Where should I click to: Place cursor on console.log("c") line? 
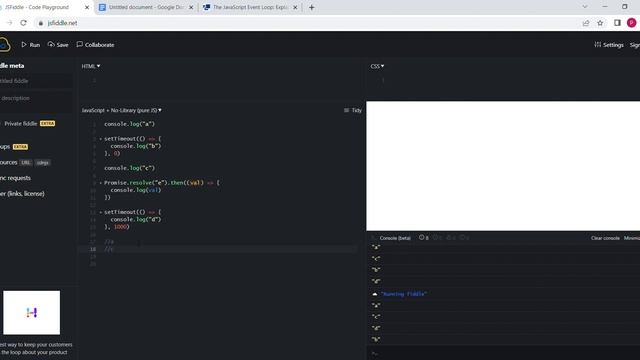pyautogui.click(x=129, y=168)
